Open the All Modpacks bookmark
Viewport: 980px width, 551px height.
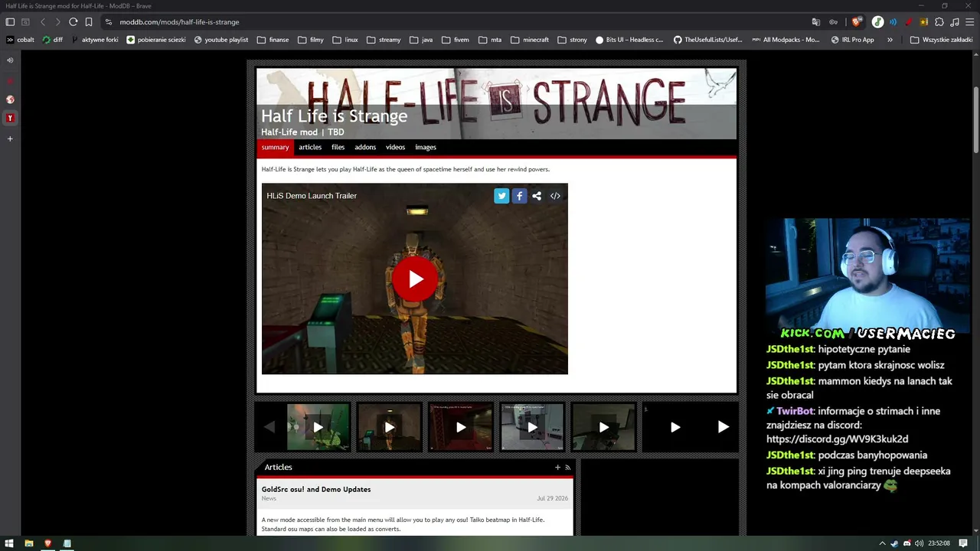coord(786,40)
